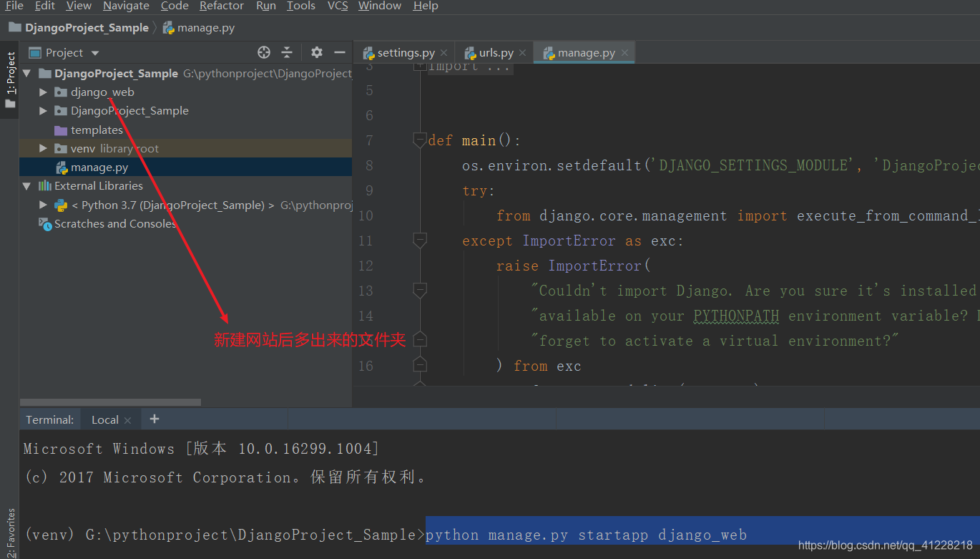Image resolution: width=980 pixels, height=559 pixels.
Task: Open the File menu
Action: pyautogui.click(x=14, y=6)
